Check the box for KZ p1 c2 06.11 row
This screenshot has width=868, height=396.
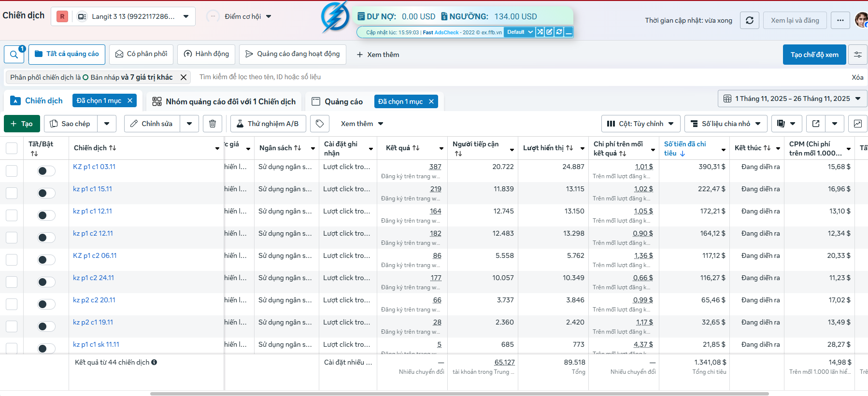[12, 260]
